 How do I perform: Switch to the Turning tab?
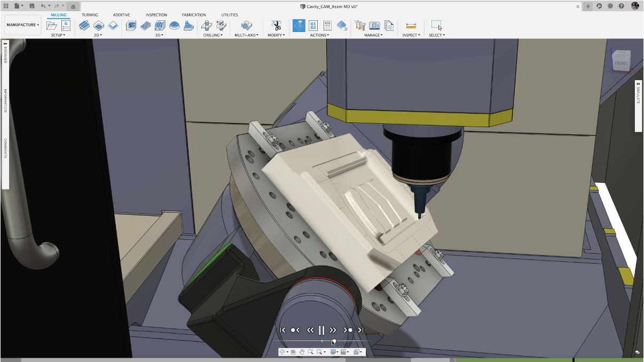tap(90, 15)
